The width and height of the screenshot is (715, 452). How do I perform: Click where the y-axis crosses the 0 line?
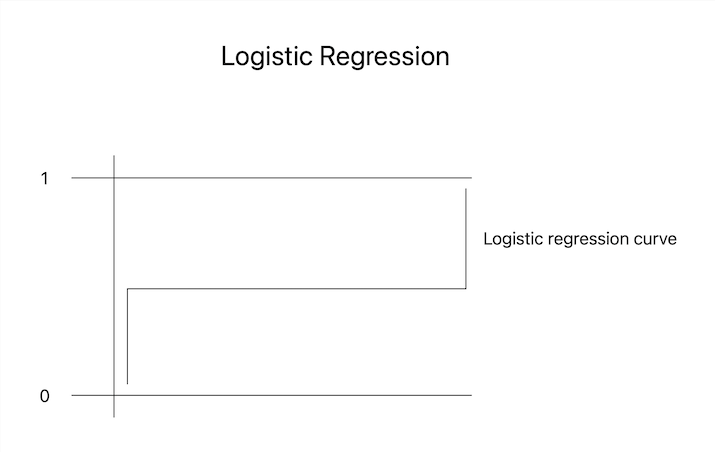(115, 395)
